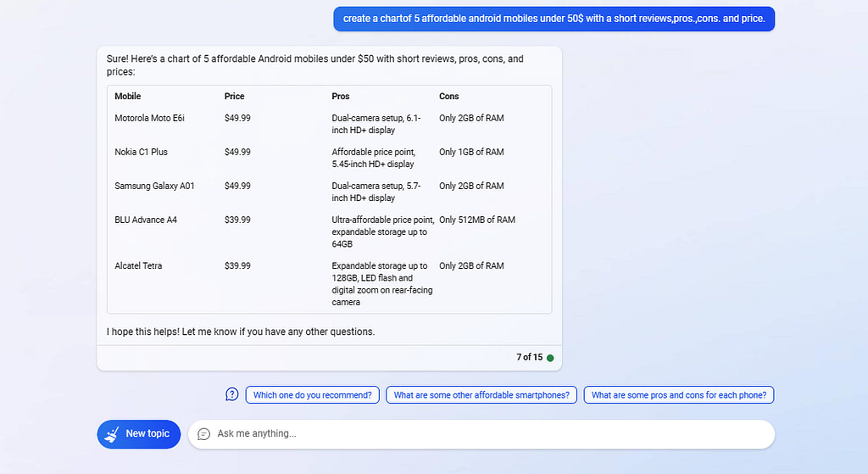Click the '7 of 15' counter

coord(530,357)
